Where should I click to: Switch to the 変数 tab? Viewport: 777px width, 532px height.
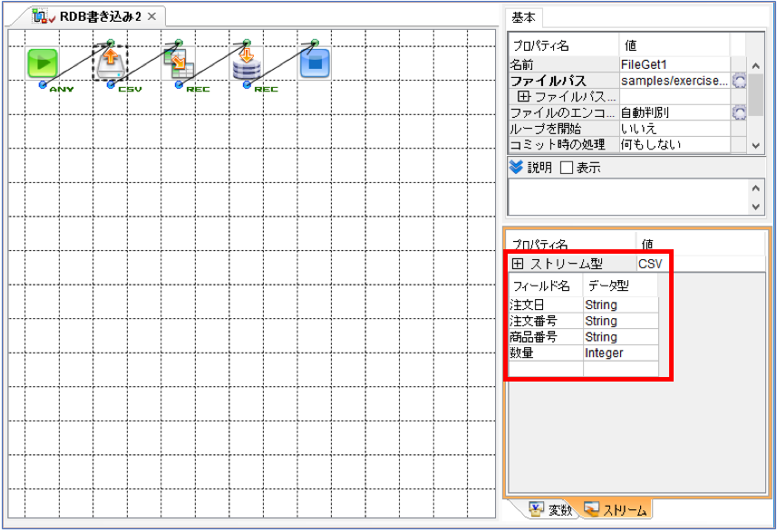549,509
